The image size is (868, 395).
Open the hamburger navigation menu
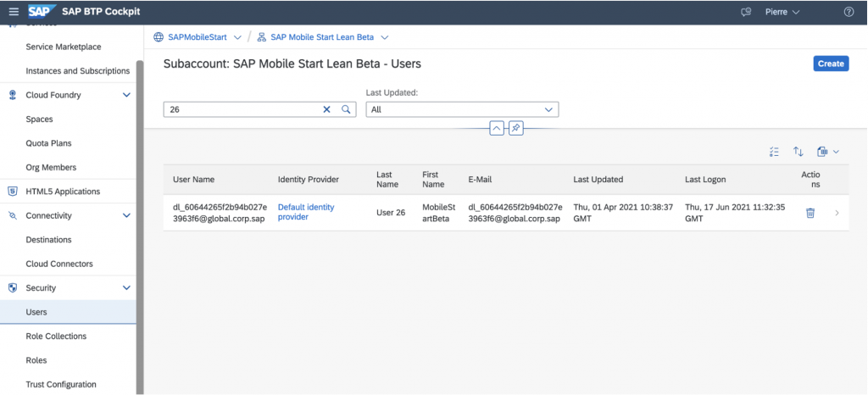pos(14,12)
